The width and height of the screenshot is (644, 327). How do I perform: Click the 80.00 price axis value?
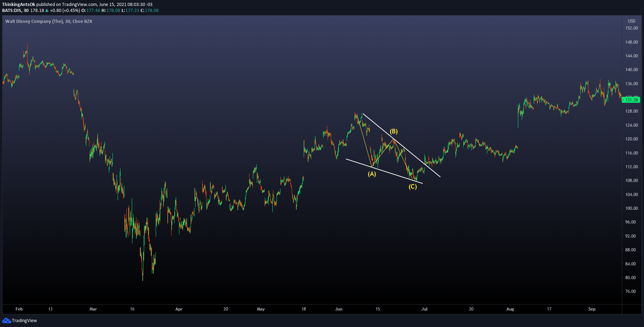click(x=631, y=278)
